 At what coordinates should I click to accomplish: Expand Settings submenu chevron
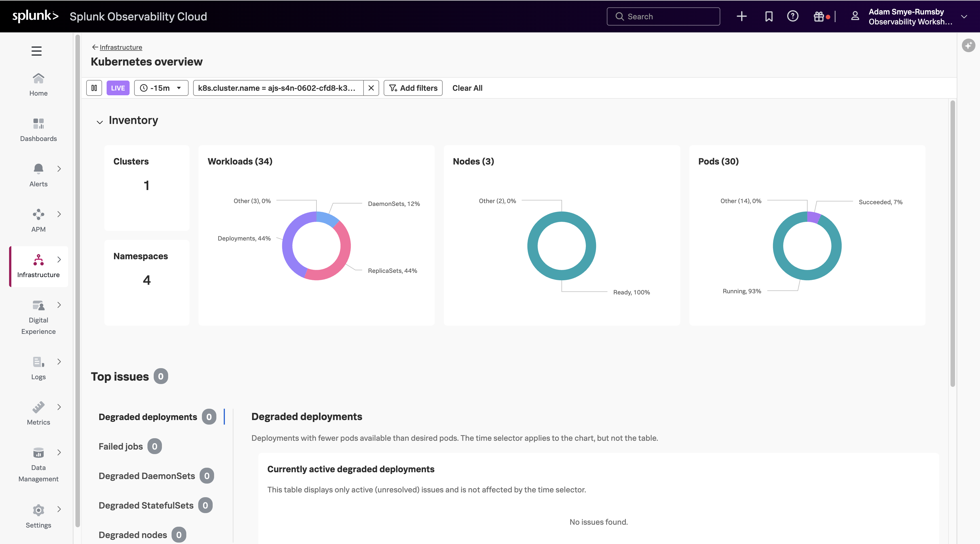[59, 509]
